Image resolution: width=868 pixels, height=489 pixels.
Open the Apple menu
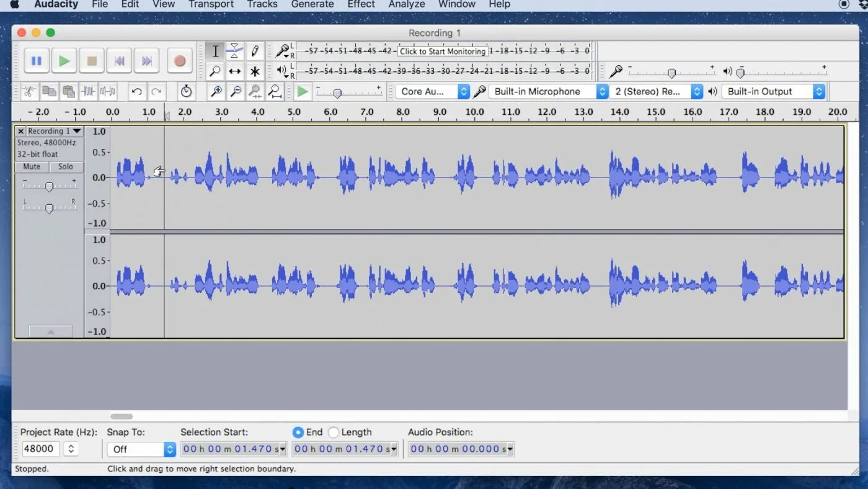click(x=14, y=4)
